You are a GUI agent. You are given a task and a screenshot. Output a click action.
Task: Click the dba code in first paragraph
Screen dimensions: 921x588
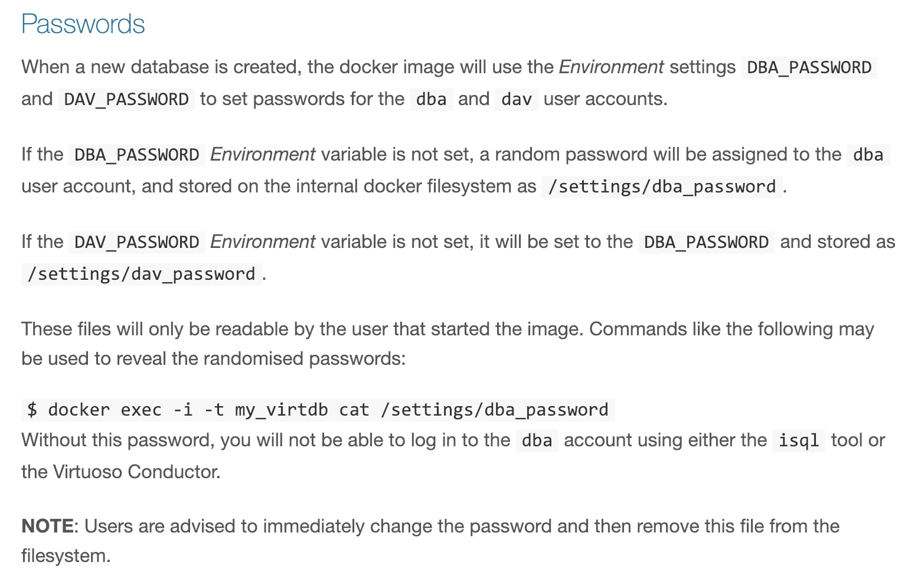coord(431,99)
